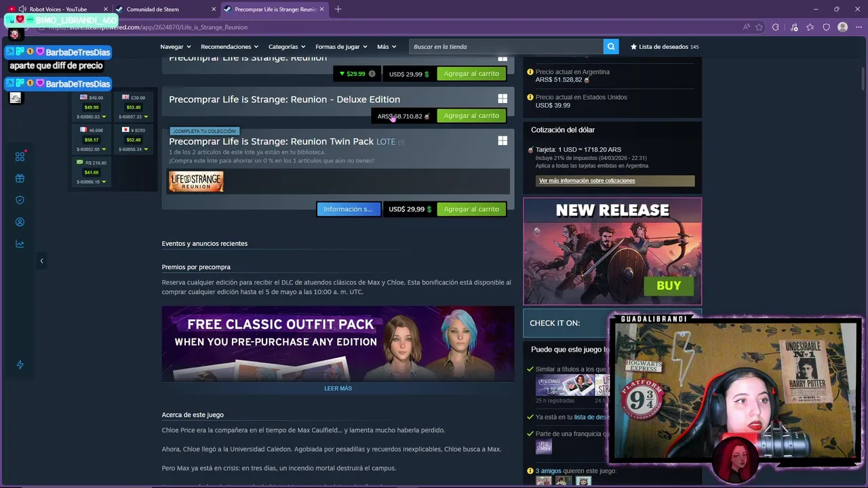Click the BUY button on New Release ad

(x=669, y=285)
